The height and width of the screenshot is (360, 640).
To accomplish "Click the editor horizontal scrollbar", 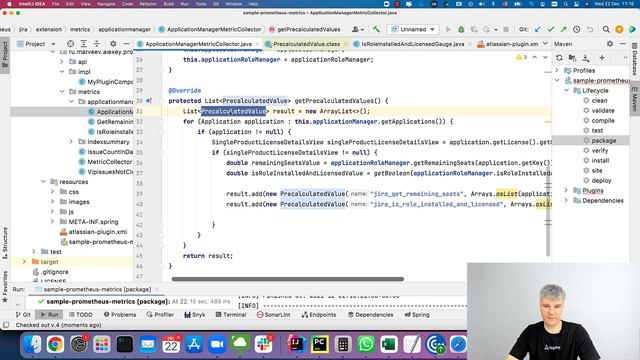I will point(288,279).
